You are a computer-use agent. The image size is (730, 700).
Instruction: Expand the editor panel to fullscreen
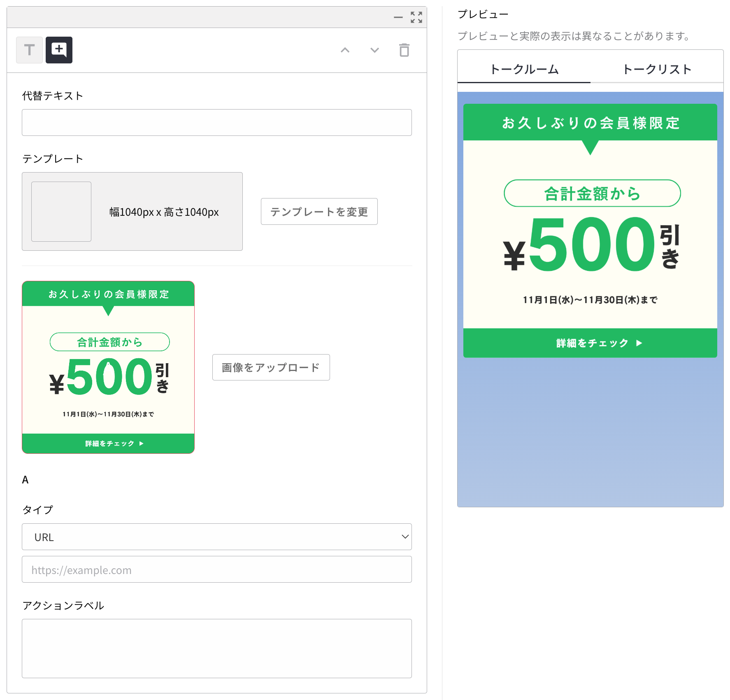point(416,17)
